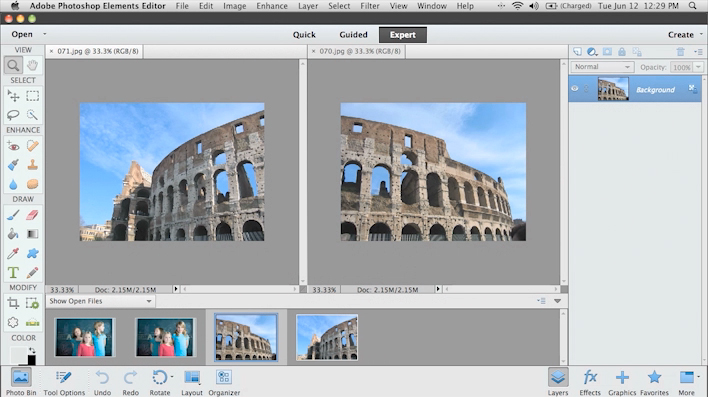The image size is (708, 397).
Task: Select the Straighten tool
Action: 32,322
